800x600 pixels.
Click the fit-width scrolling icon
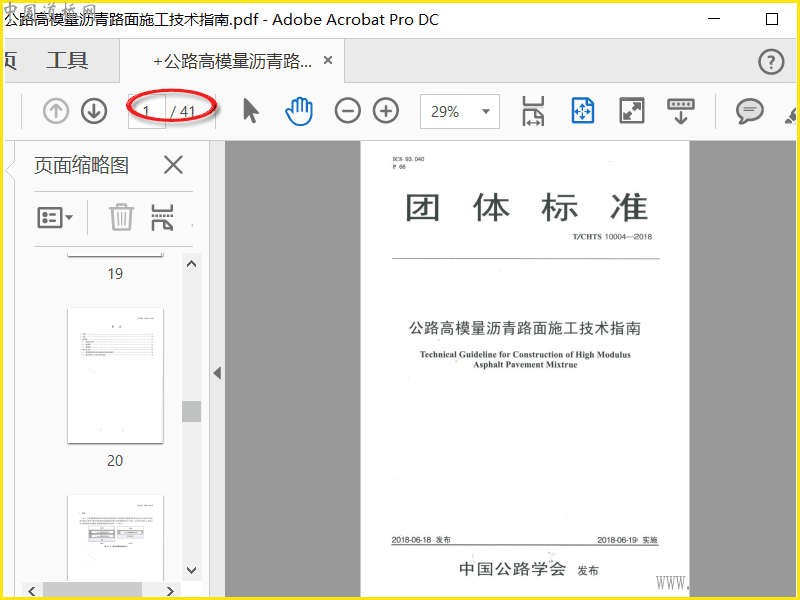[x=533, y=111]
